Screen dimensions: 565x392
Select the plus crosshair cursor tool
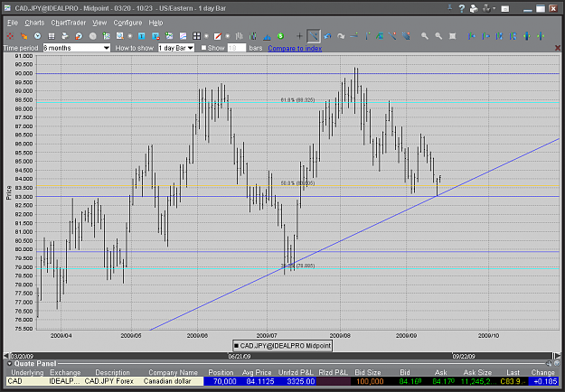tap(299, 36)
